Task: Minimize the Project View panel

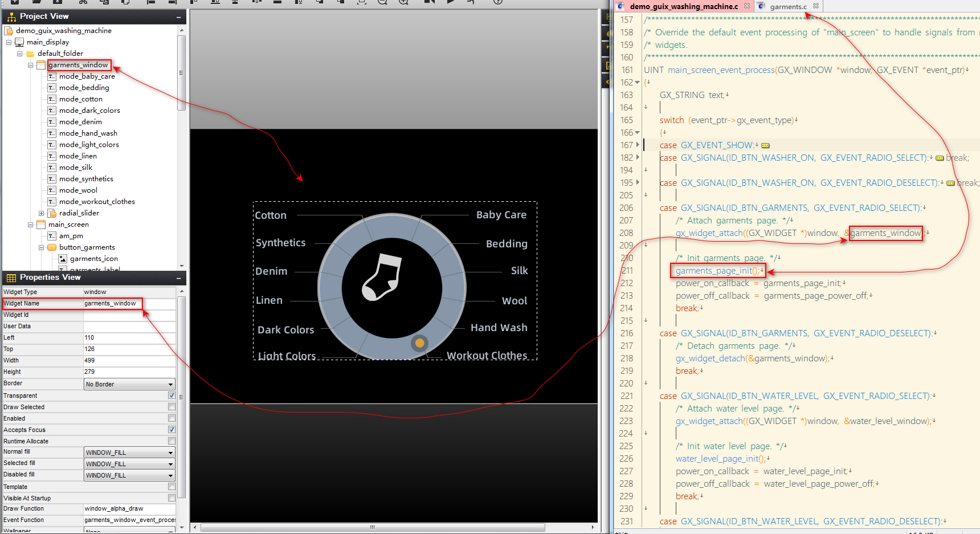Action: point(179,17)
